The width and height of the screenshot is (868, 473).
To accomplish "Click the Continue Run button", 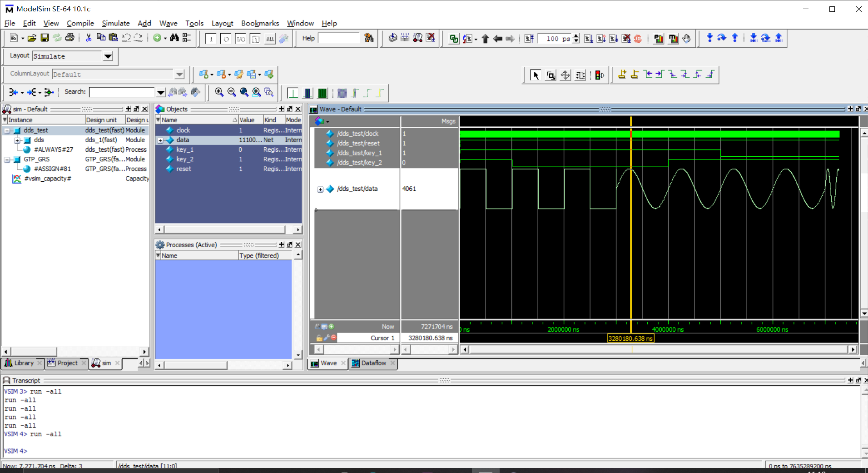I will click(601, 38).
